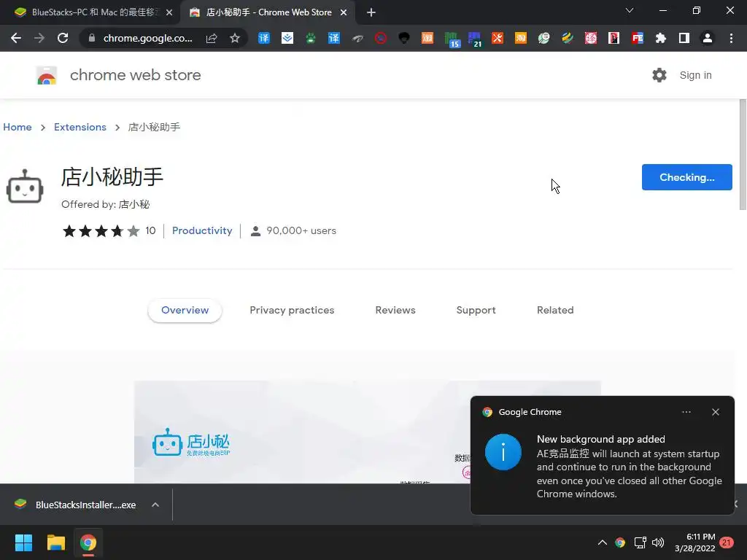Open the green paw print extension

(x=311, y=38)
